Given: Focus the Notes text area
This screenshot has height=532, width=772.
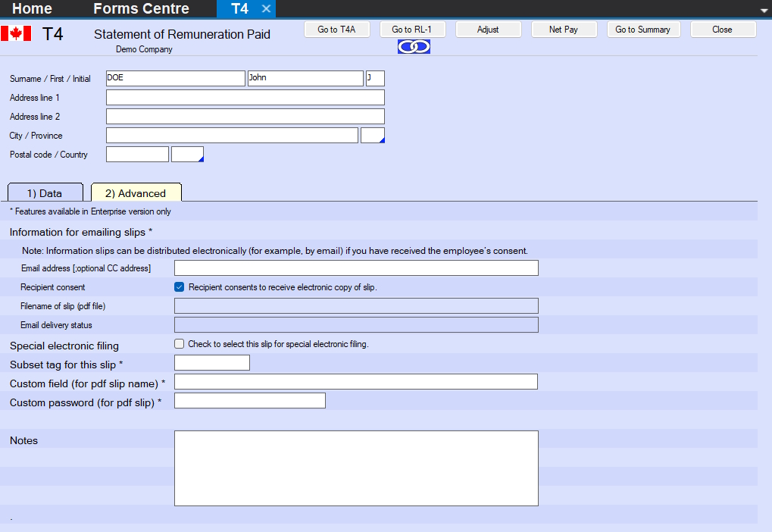Looking at the screenshot, I should tap(356, 468).
